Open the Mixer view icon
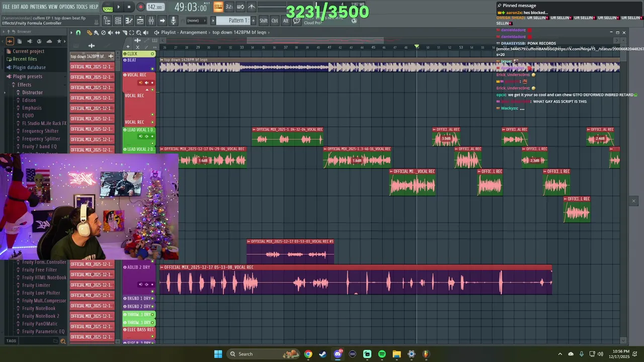 coord(151,21)
